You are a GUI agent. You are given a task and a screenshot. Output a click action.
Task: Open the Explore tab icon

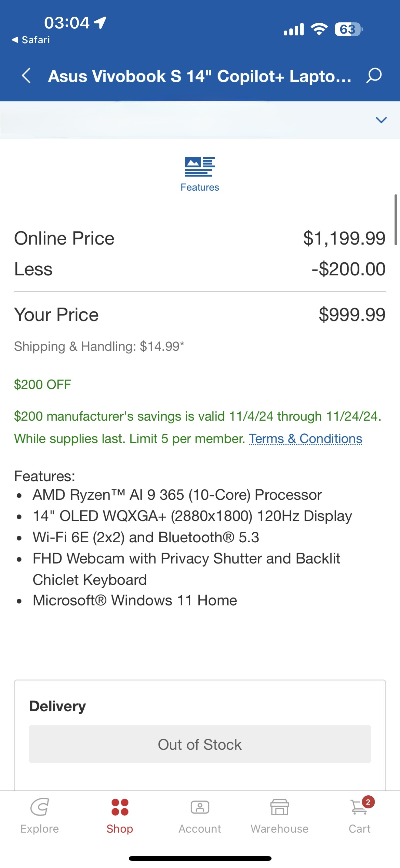tap(39, 807)
